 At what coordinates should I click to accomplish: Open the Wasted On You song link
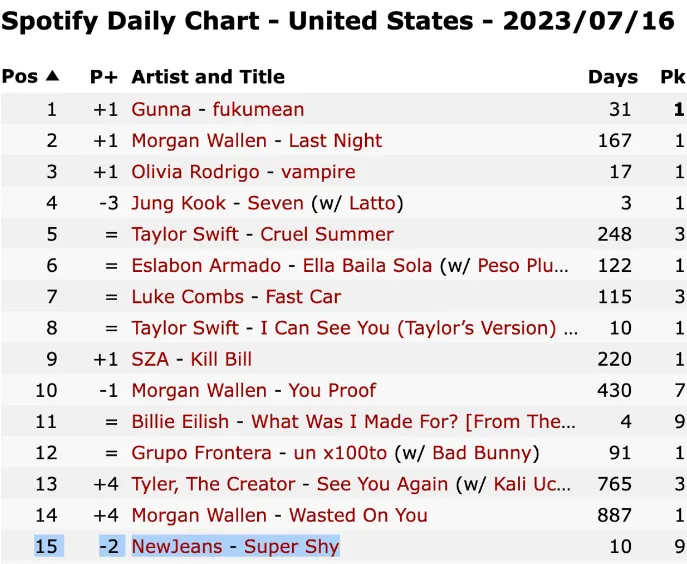pyautogui.click(x=358, y=515)
